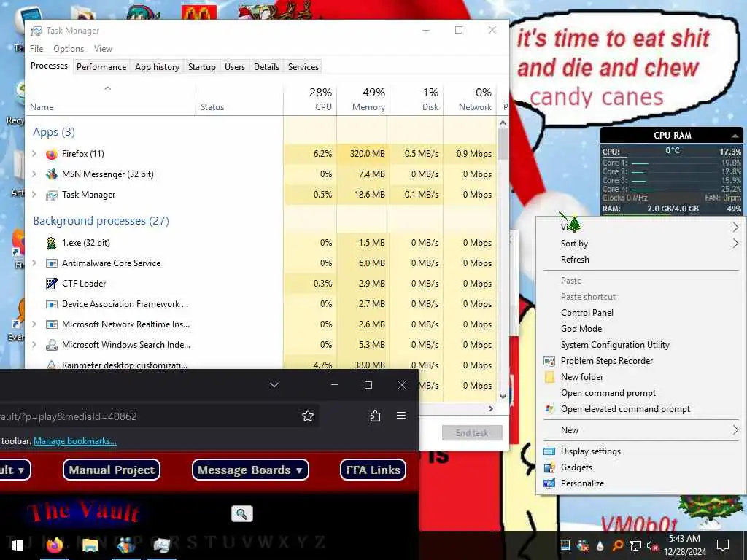
Task: Open the New submenu in the context menu
Action: 641,430
